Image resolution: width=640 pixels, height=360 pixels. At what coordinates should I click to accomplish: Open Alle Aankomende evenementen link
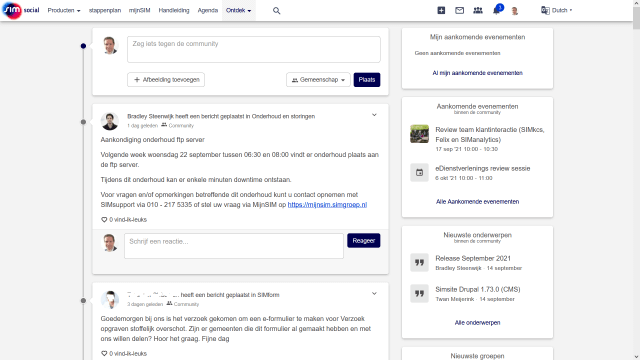pos(478,202)
